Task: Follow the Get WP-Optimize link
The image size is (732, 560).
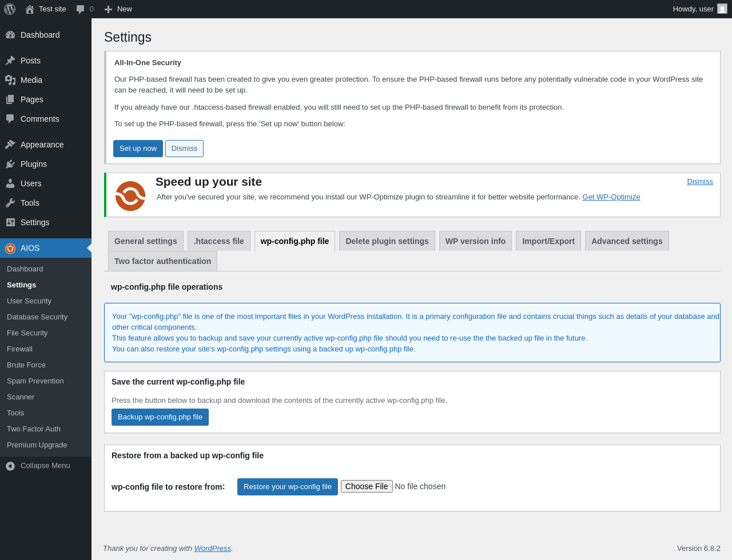Action: point(611,197)
